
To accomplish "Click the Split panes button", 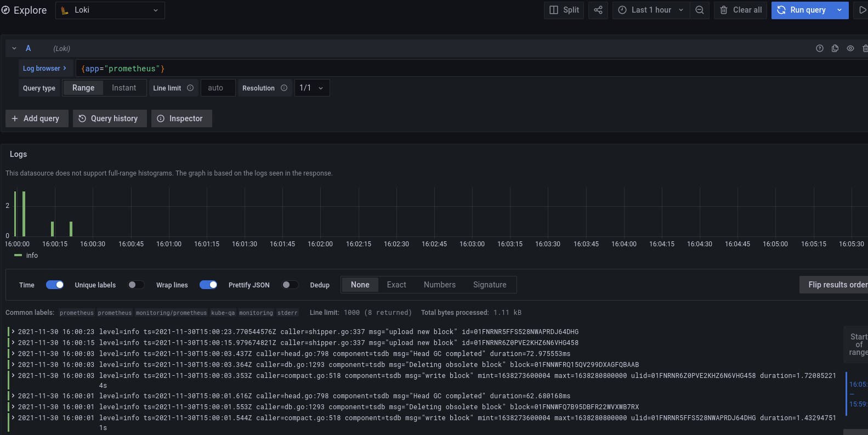I will coord(564,10).
